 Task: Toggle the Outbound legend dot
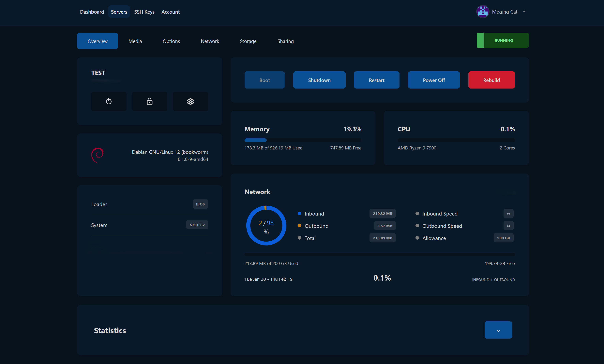click(299, 226)
